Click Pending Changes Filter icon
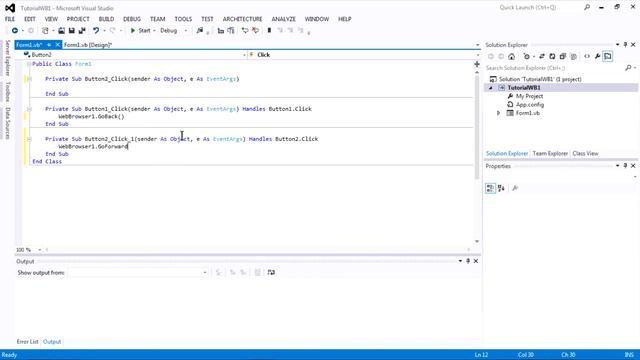 tap(527, 56)
